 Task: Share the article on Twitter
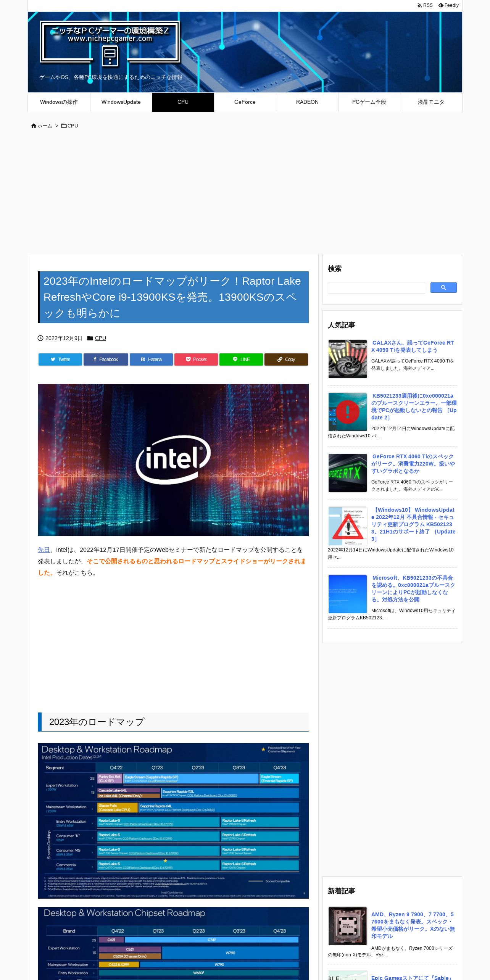[x=60, y=359]
